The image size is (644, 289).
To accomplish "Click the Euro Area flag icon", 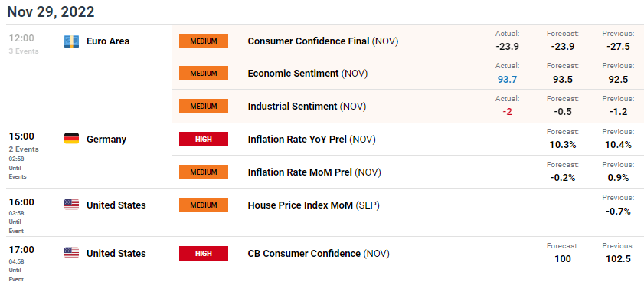I will 71,41.
